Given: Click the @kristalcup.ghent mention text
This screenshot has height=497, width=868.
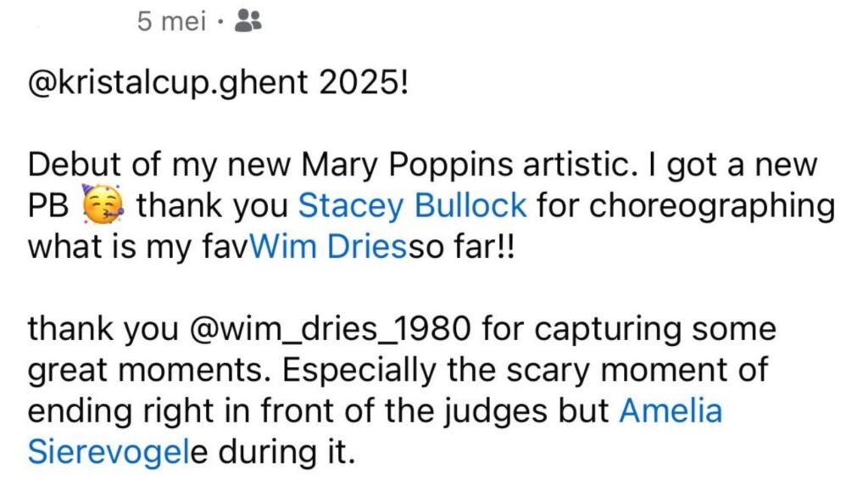Looking at the screenshot, I should point(168,84).
